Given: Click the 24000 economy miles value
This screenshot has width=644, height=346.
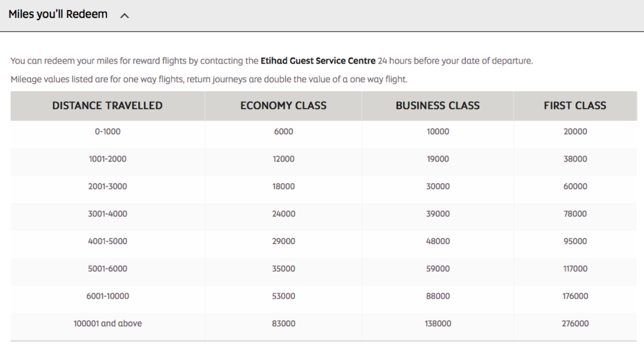Looking at the screenshot, I should pos(284,214).
